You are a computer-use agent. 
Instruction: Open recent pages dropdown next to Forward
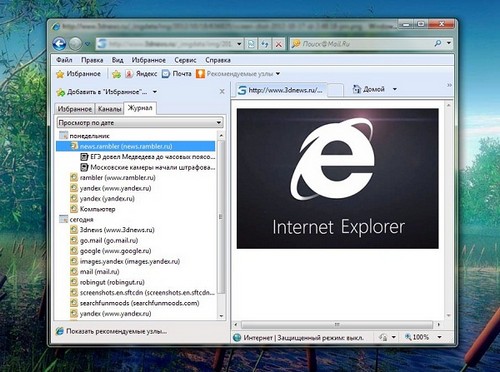click(x=88, y=44)
